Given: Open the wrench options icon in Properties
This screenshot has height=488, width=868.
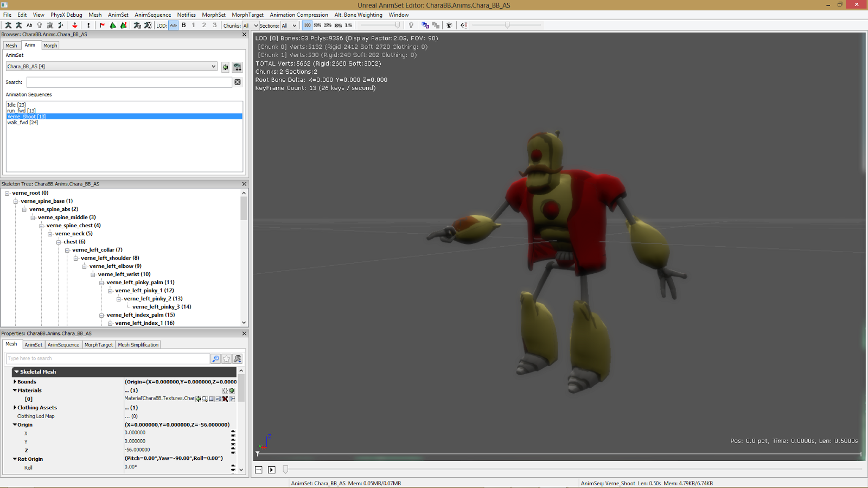Looking at the screenshot, I should 238,359.
